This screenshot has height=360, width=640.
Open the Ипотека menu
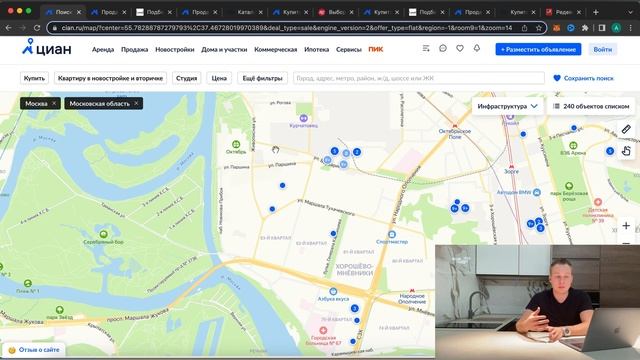pyautogui.click(x=316, y=49)
